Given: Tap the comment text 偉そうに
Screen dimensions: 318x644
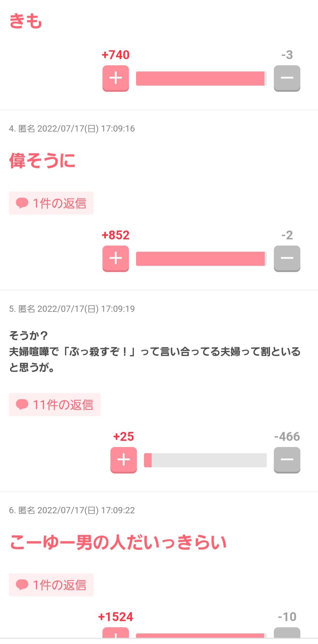Looking at the screenshot, I should coord(42,161).
